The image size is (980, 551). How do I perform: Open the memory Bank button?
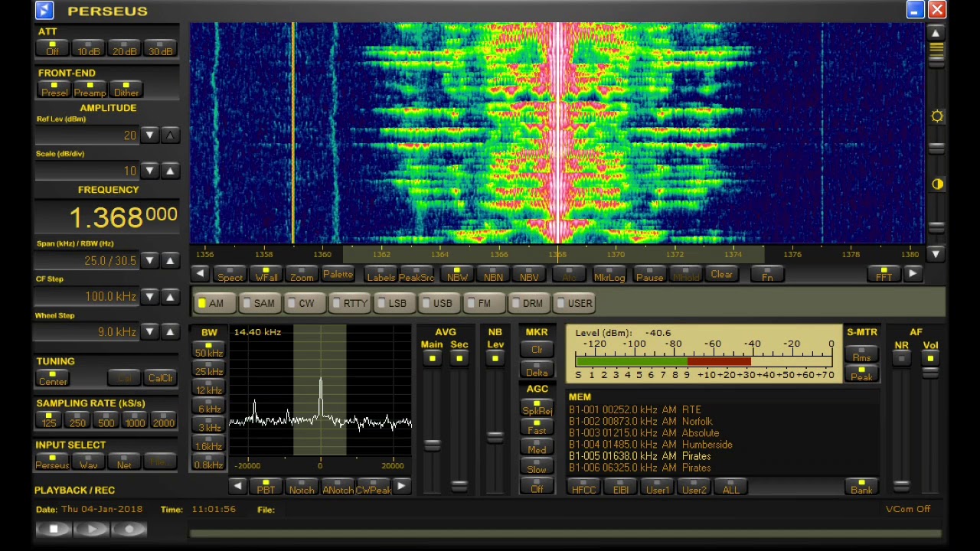pyautogui.click(x=861, y=487)
